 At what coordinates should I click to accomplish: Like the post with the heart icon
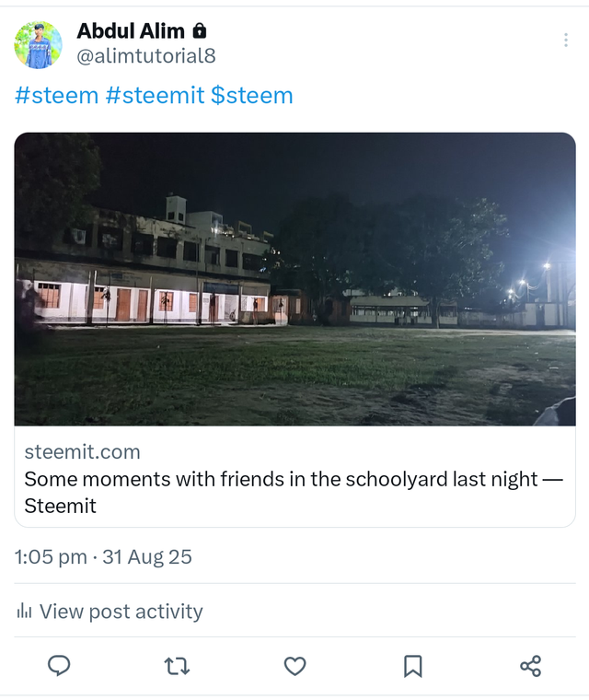click(294, 666)
